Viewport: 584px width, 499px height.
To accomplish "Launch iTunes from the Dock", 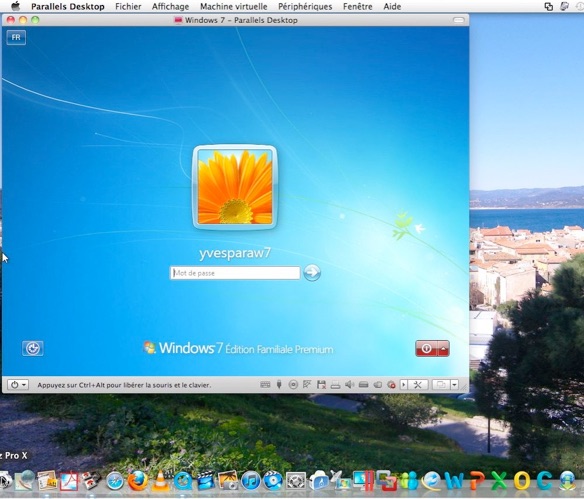I will [251, 481].
